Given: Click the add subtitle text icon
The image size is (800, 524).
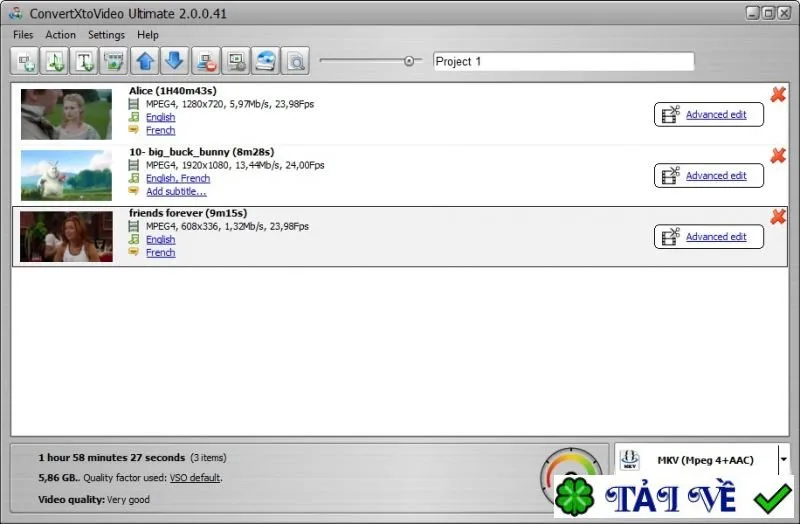Looking at the screenshot, I should coord(84,61).
